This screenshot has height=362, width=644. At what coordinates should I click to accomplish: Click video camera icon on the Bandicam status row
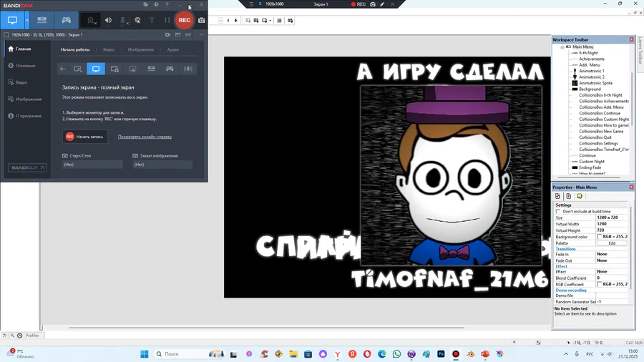pos(167,35)
